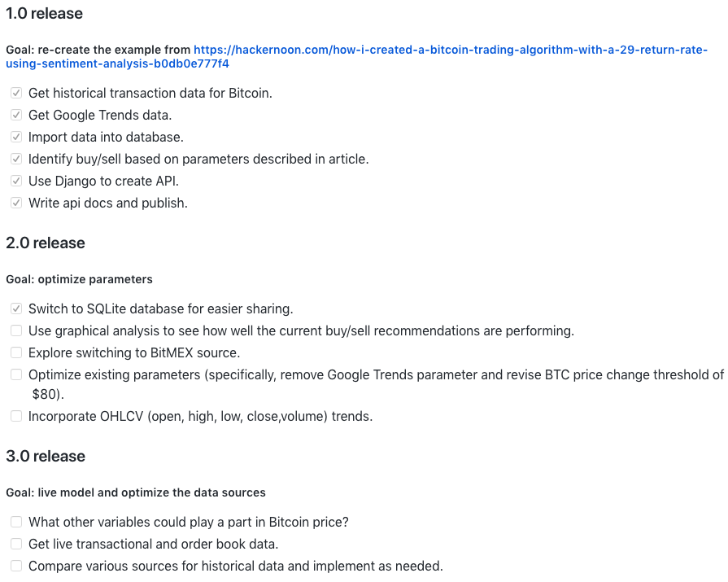Click the 'Goal: optimize parameters' text
Viewport: 728px width, 582px height.
pos(79,279)
